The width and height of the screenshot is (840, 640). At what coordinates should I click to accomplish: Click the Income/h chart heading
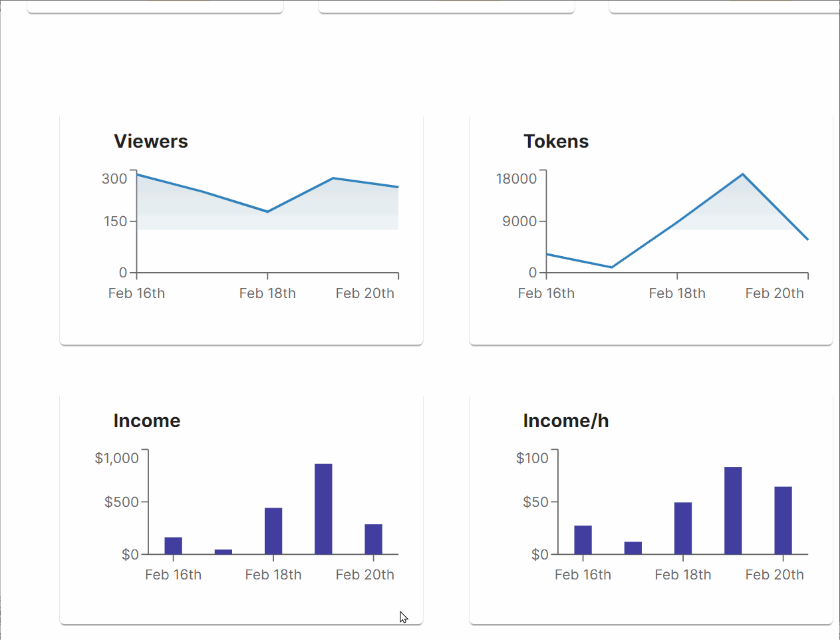point(566,420)
